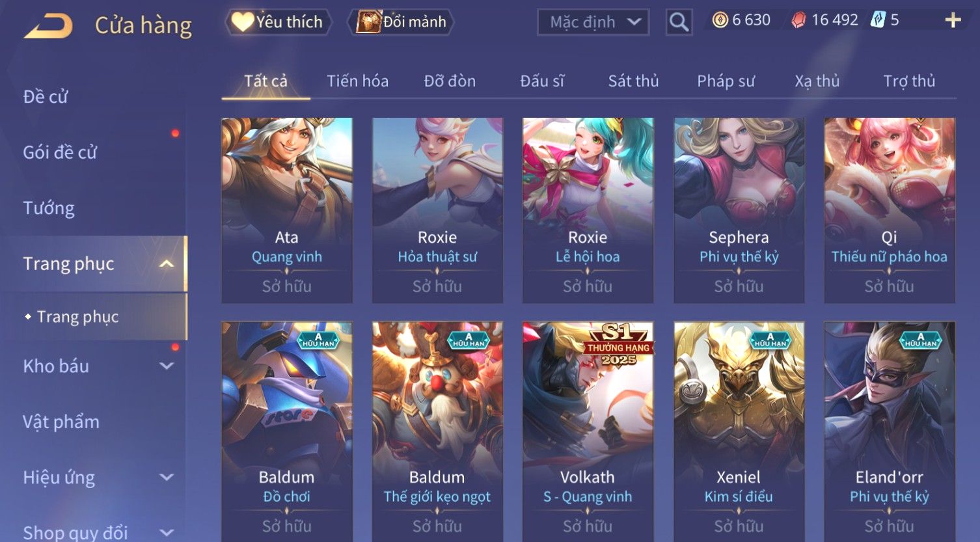Image resolution: width=980 pixels, height=542 pixels.
Task: Collapse the Trang phục sidebar section
Action: [167, 264]
